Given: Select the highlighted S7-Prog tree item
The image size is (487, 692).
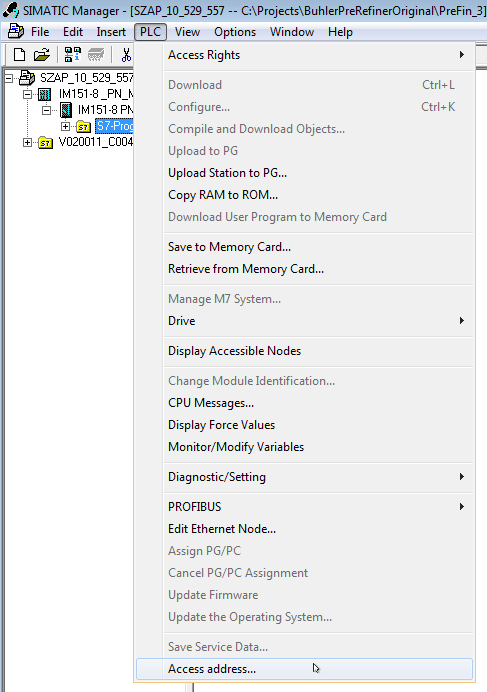Looking at the screenshot, I should pyautogui.click(x=114, y=126).
